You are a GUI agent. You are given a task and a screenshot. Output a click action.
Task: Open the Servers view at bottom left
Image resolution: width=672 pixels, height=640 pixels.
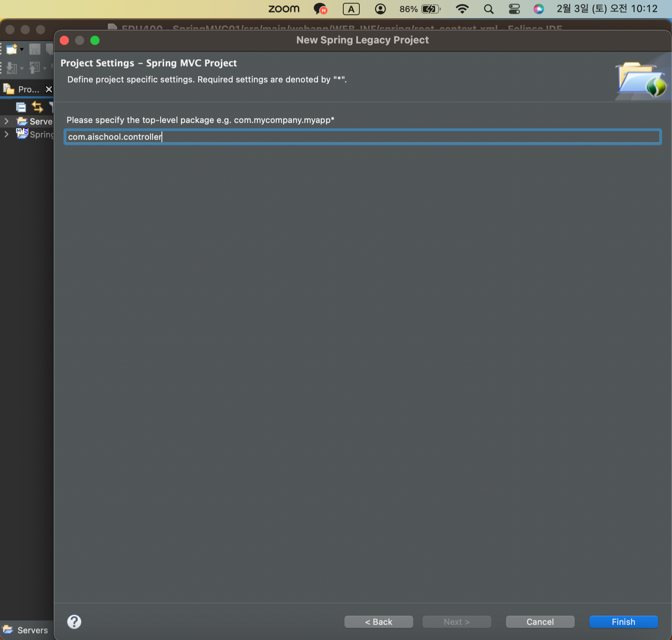click(26, 630)
